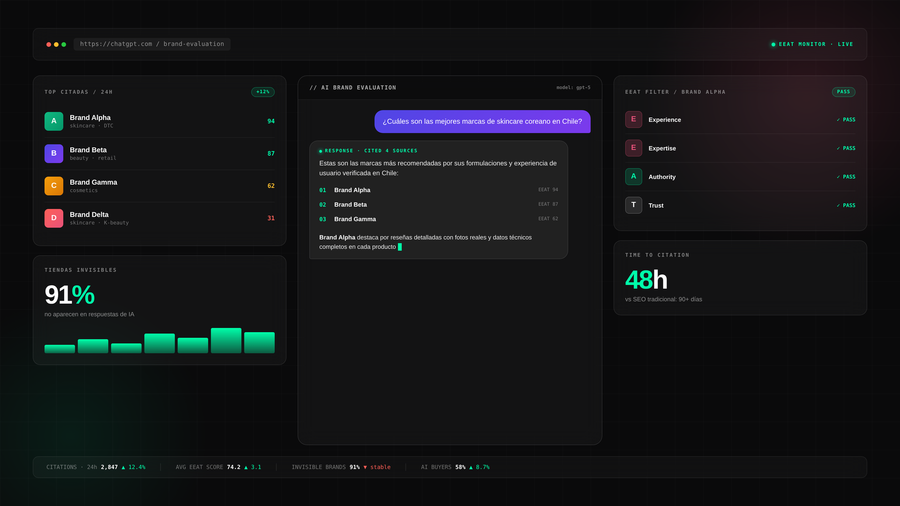Click CITATIONS 24h 2,847 in status bar
This screenshot has height=506, width=900.
click(x=96, y=467)
